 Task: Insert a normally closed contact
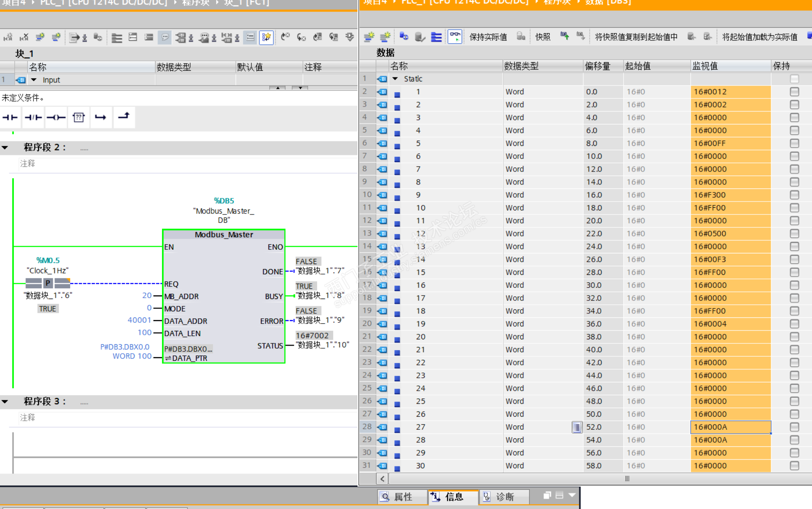pos(33,118)
